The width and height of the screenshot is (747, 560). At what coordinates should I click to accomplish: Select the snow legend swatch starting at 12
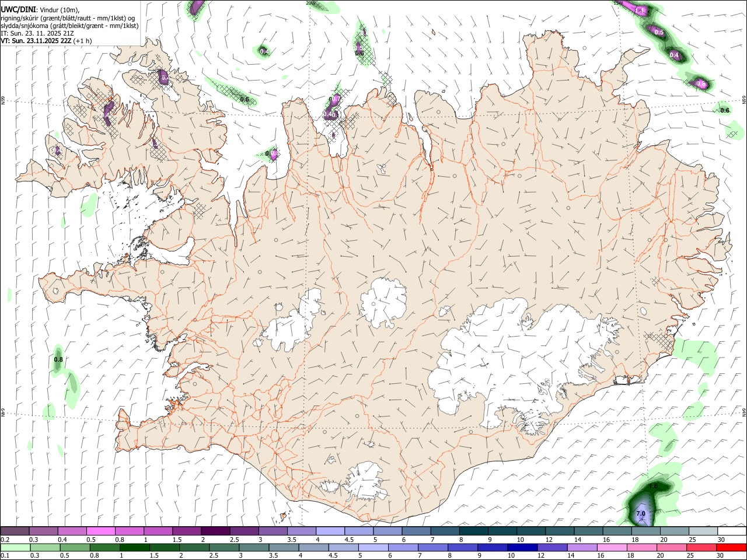559,531
